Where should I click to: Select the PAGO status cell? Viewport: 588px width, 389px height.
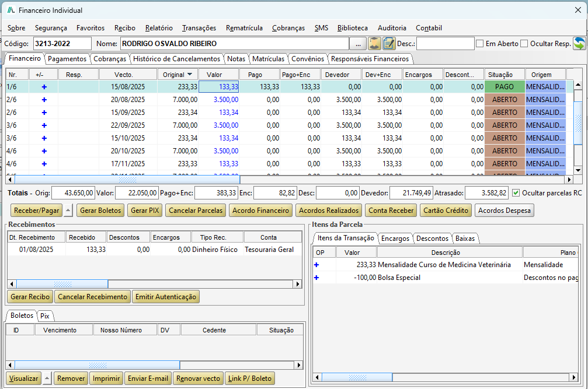tap(505, 87)
